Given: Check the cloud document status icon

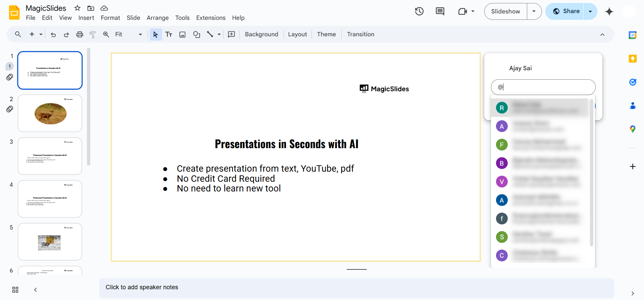Looking at the screenshot, I should click(104, 8).
